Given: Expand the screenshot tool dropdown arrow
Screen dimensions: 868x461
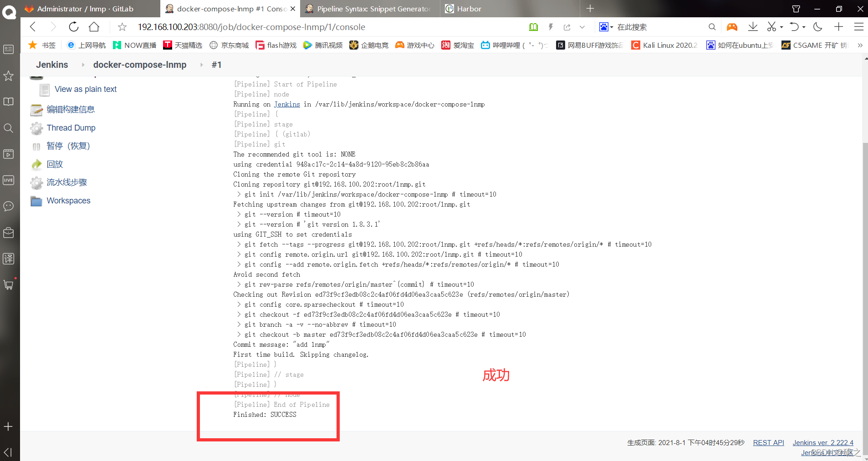Looking at the screenshot, I should [781, 27].
